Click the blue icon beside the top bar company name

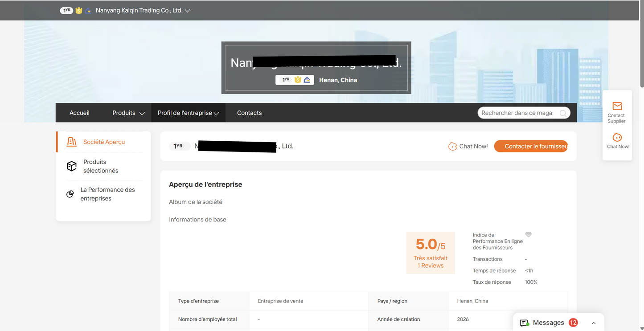(88, 11)
